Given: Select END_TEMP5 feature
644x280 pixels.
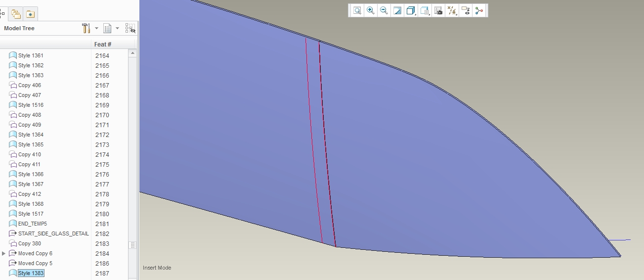Looking at the screenshot, I should point(33,224).
